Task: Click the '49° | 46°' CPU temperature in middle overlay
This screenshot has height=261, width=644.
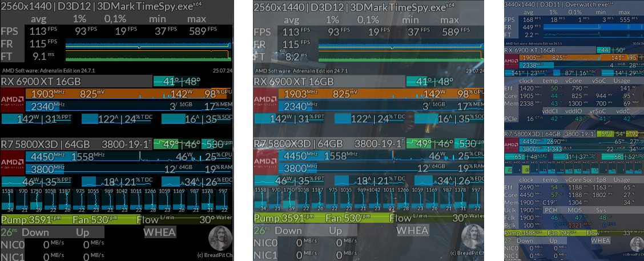Action: click(429, 144)
